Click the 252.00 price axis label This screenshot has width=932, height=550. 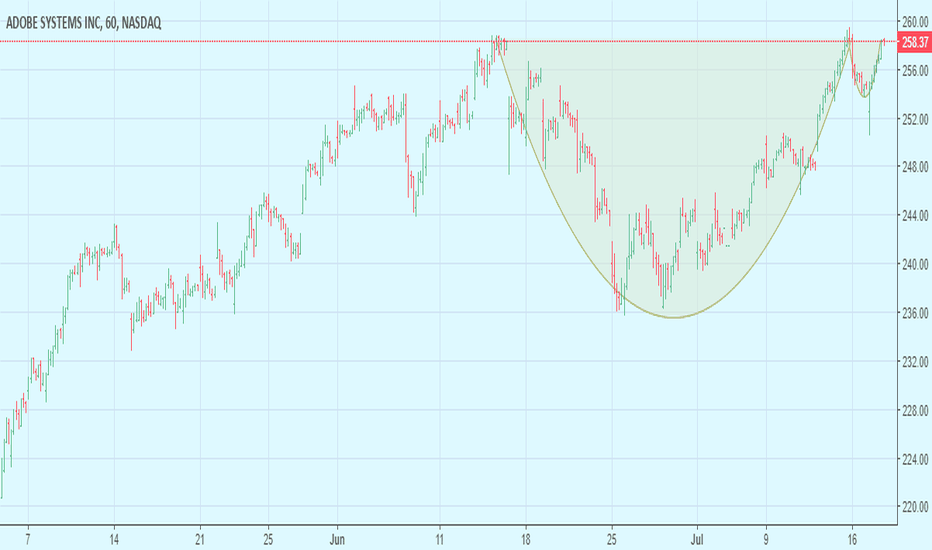coord(915,120)
